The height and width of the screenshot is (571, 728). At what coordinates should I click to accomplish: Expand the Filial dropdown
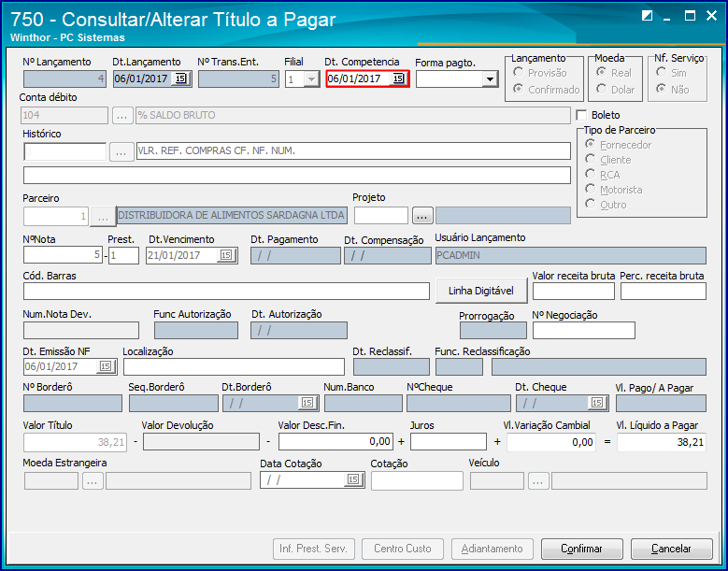[x=311, y=79]
